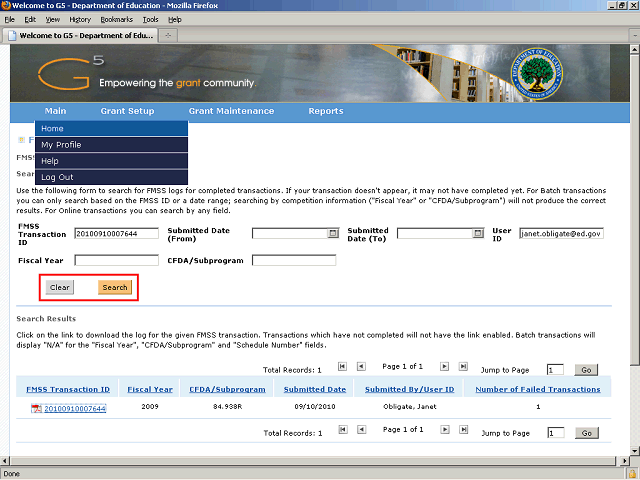Go to next page in top pager

coord(444,367)
